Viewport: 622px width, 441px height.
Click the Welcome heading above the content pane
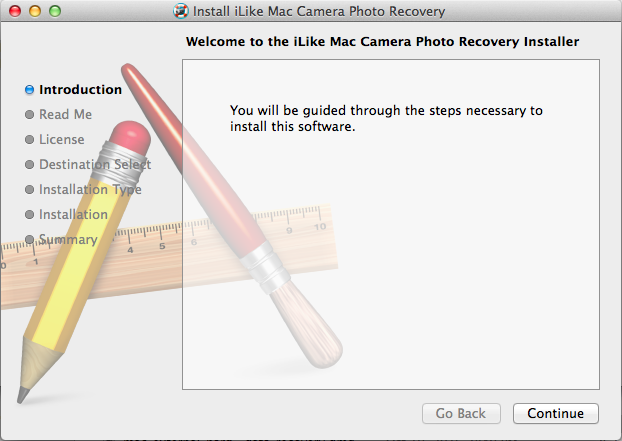point(383,42)
